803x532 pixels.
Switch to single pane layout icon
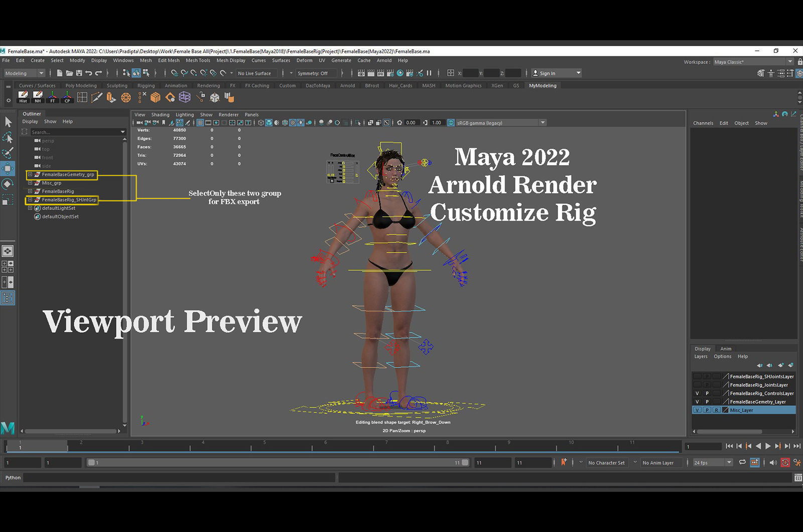point(8,251)
